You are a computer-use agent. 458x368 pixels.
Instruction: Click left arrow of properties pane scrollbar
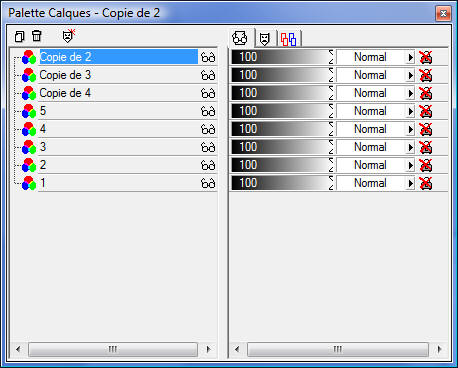(237, 349)
